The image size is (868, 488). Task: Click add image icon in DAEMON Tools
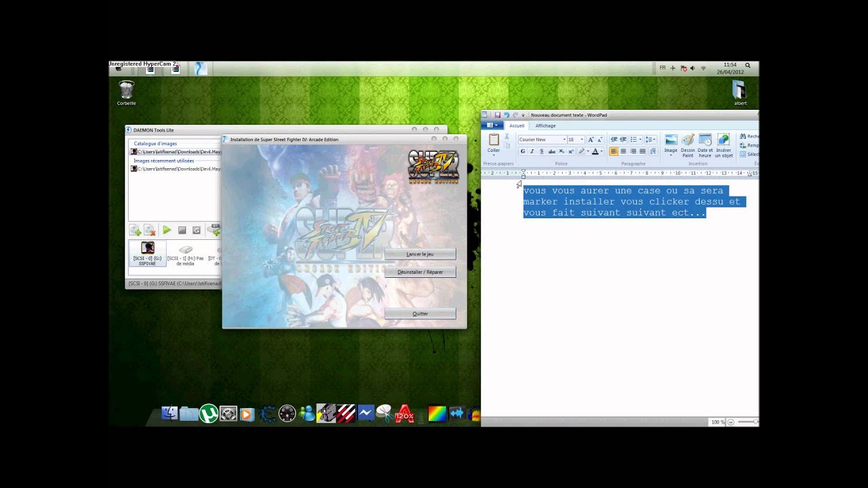click(135, 230)
